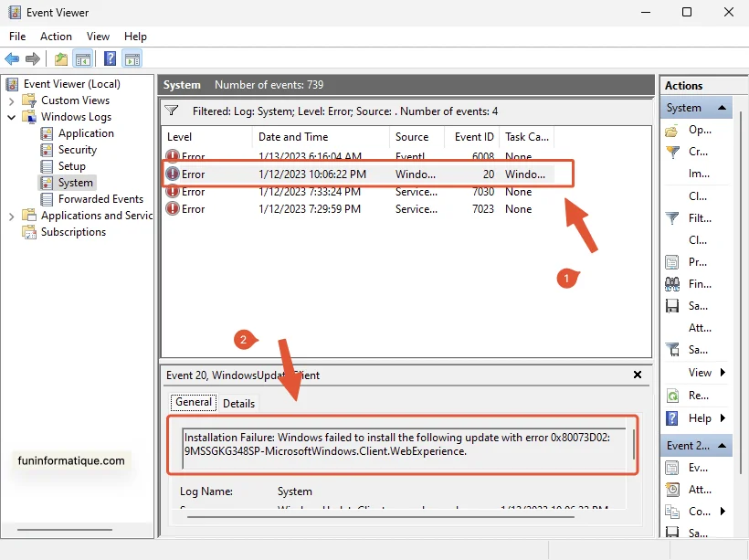Open the Action menu
This screenshot has width=749, height=560.
56,36
